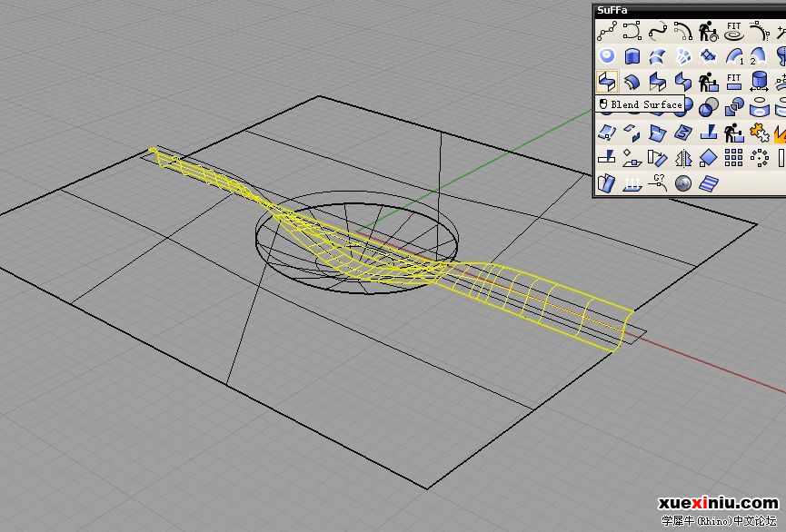Select the two overlapping spheres boolean icon
The image size is (786, 532).
(708, 107)
